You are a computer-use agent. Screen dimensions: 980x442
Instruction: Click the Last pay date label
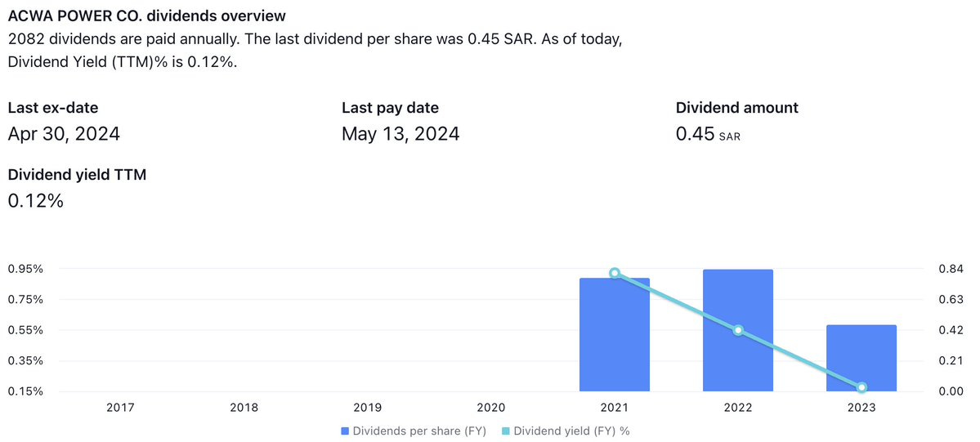[390, 108]
